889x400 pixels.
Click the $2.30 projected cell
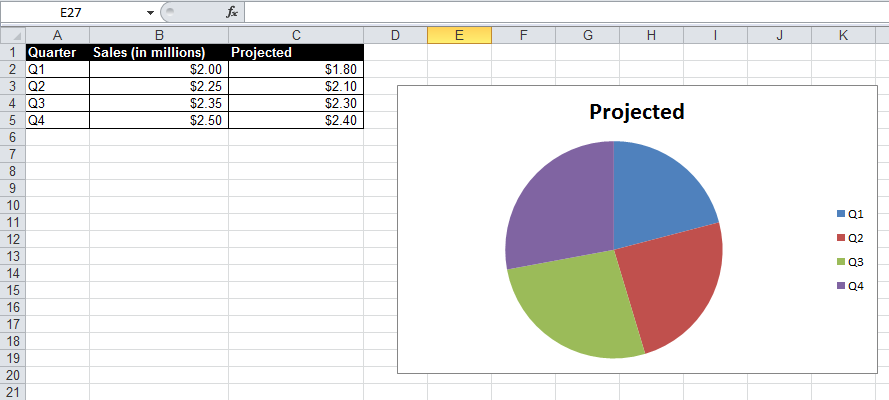[296, 103]
